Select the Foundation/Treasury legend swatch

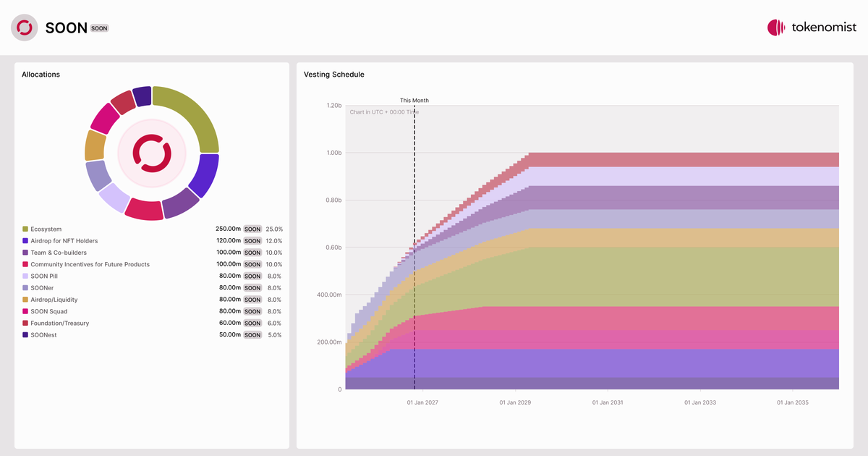(25, 324)
